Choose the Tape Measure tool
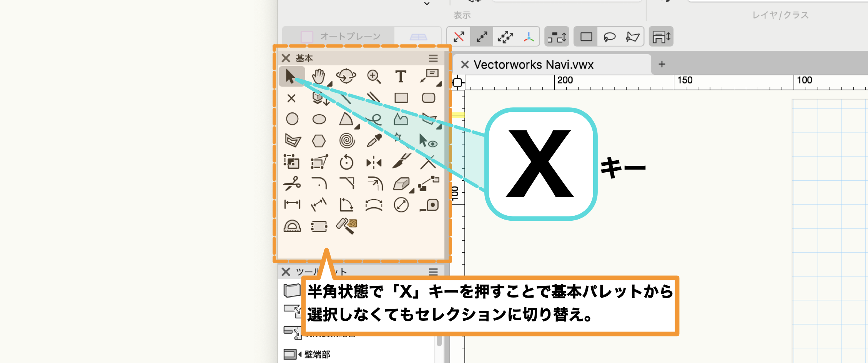 pos(429,205)
